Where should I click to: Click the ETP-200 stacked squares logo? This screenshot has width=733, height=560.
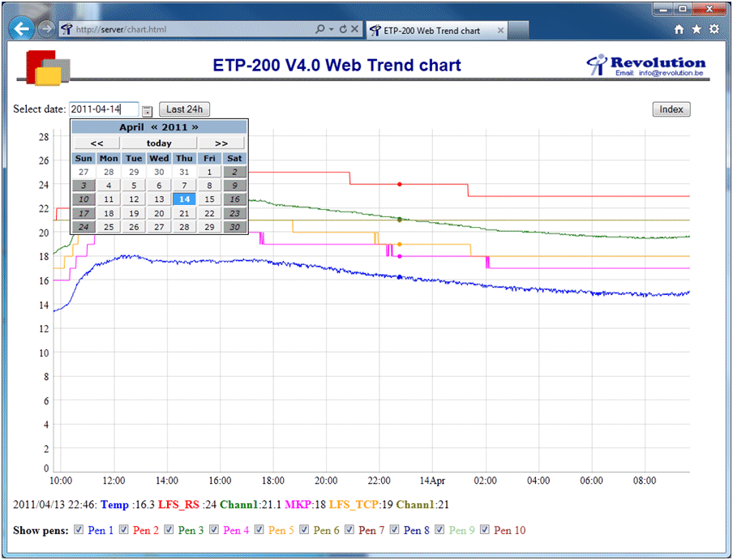48,68
